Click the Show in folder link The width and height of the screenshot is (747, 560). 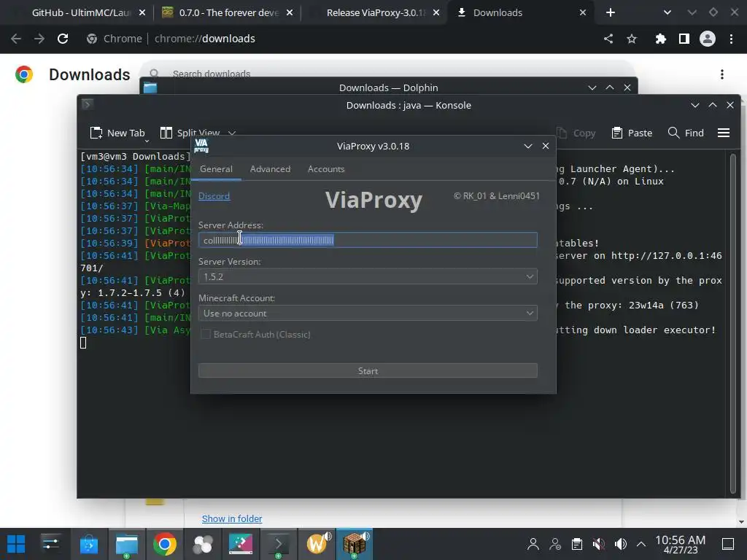tap(232, 518)
